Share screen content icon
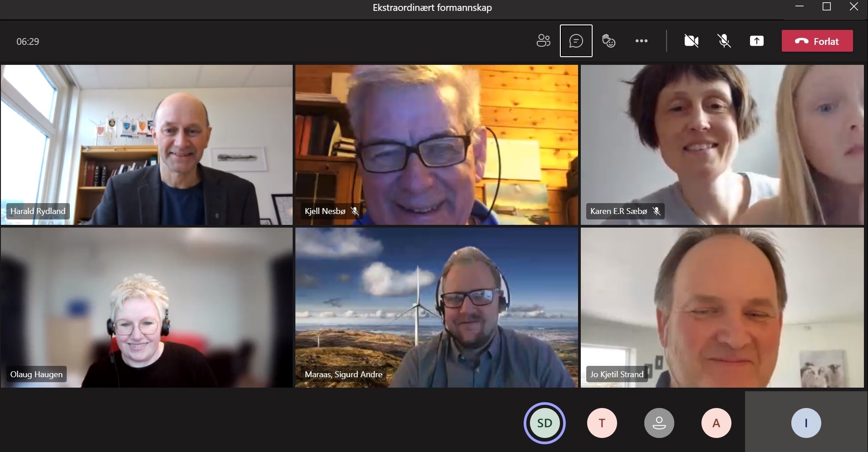This screenshot has width=868, height=452. point(756,41)
